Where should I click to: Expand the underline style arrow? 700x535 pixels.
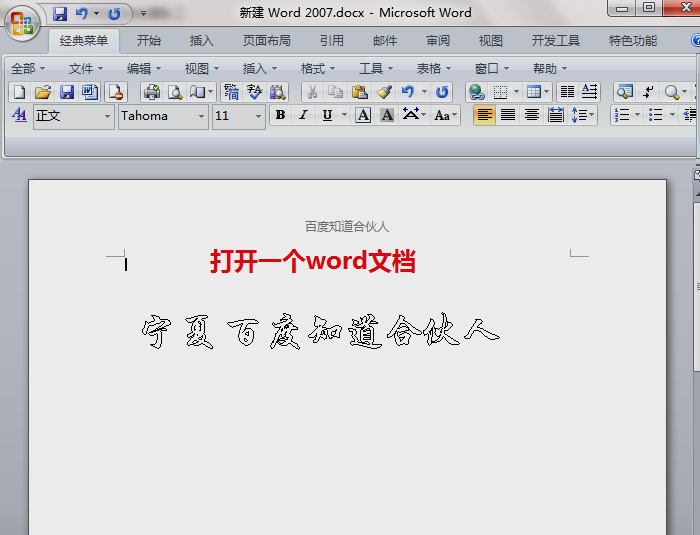pos(344,115)
